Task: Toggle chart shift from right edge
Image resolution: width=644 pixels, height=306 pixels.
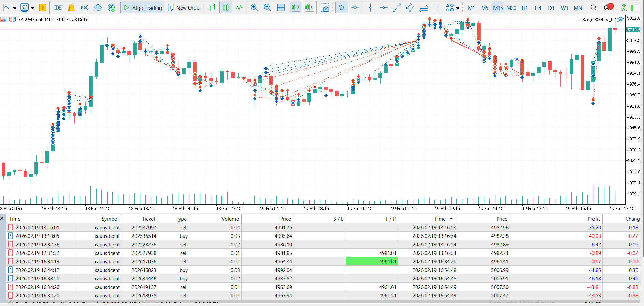Action: pos(310,7)
